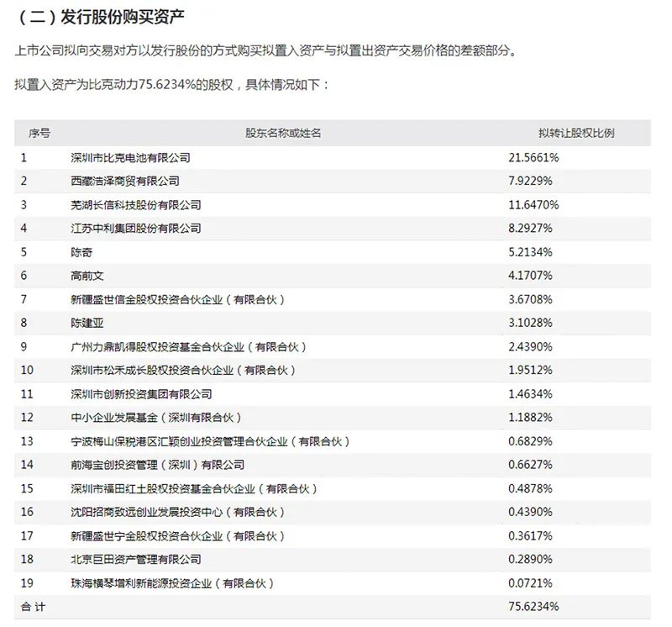
Task: Click the value 5.2134%
Action: tap(530, 252)
